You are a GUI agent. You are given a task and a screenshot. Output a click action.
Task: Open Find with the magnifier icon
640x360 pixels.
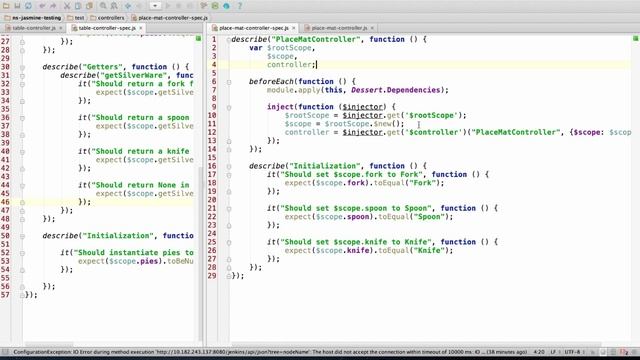point(103,6)
